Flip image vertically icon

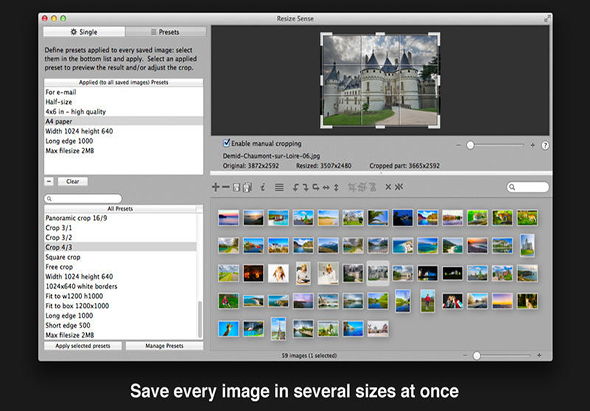pyautogui.click(x=336, y=187)
